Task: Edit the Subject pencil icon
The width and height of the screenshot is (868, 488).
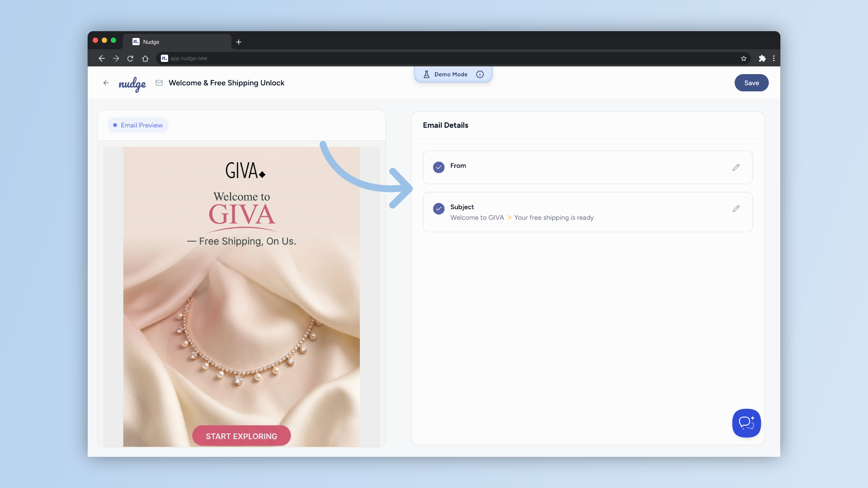Action: tap(736, 209)
